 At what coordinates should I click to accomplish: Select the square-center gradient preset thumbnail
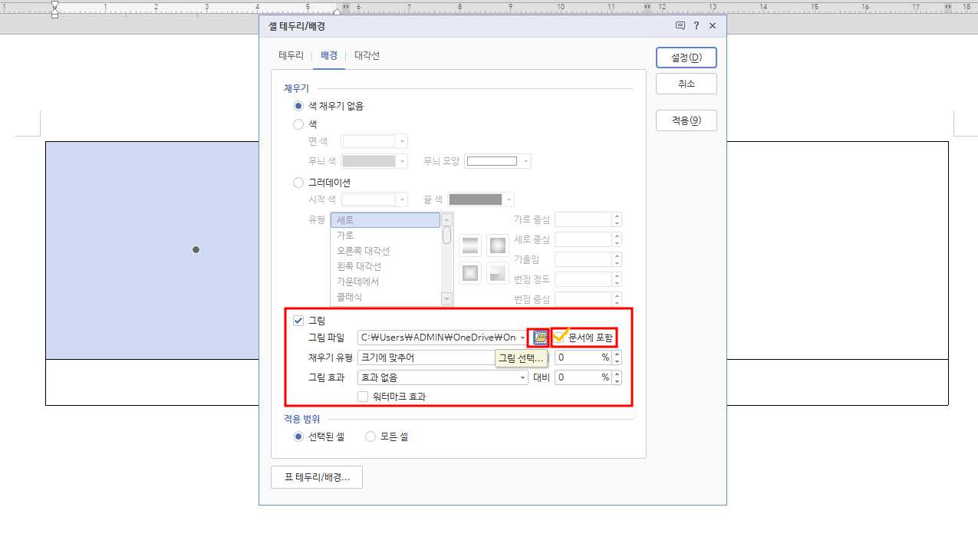[x=470, y=272]
